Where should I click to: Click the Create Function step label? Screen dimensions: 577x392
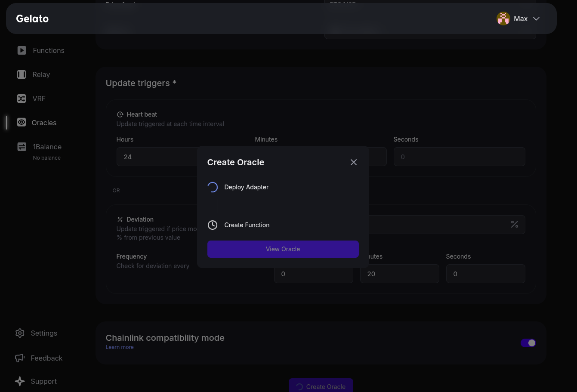point(247,225)
